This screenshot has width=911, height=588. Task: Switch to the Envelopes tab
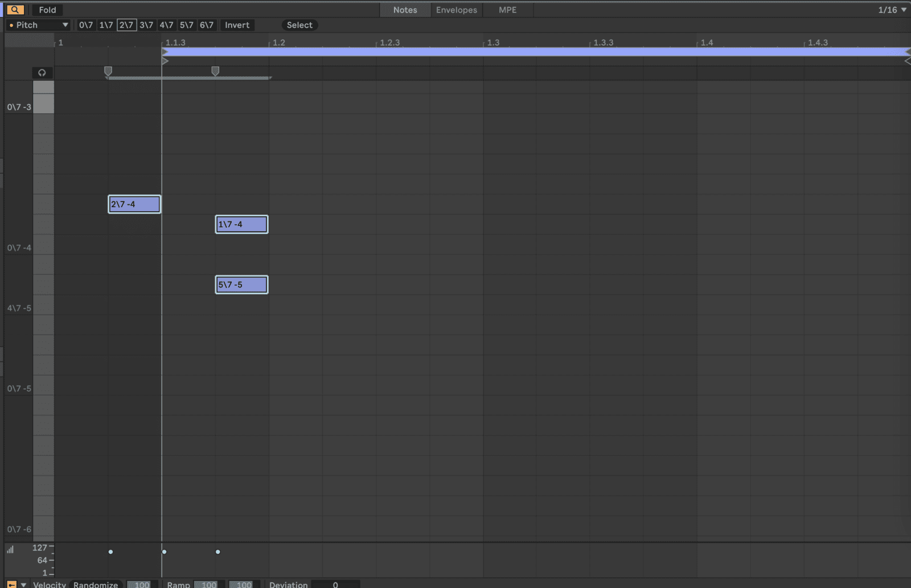456,10
